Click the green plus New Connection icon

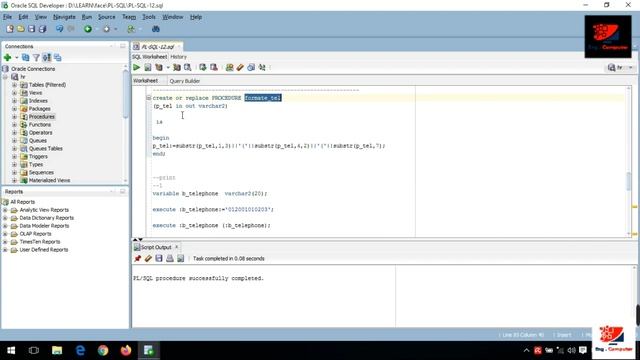tap(7, 58)
